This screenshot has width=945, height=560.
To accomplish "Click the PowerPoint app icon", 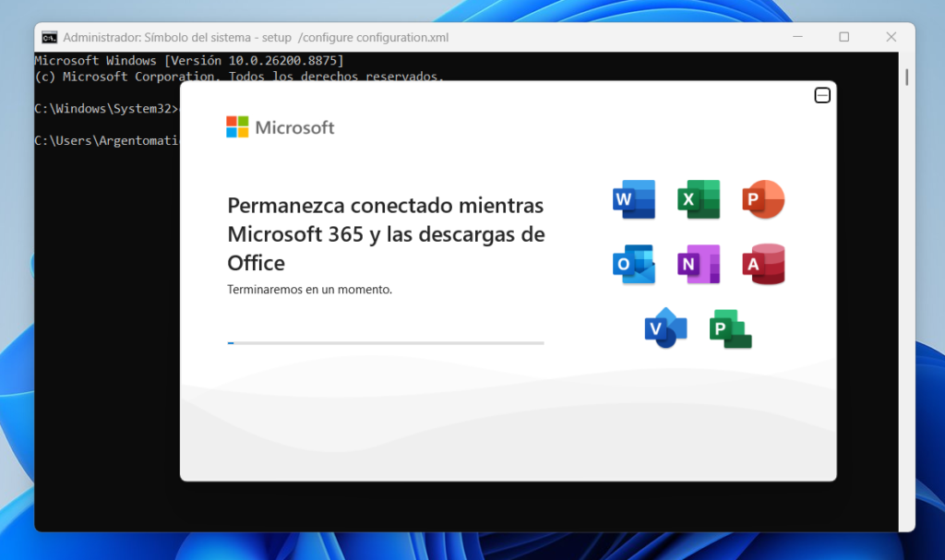I will click(763, 199).
